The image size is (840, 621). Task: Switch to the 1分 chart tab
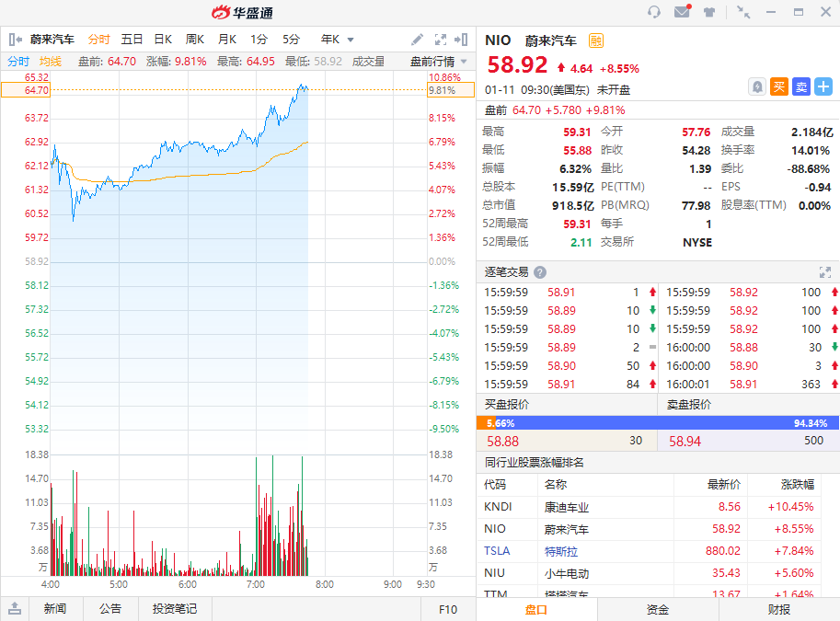coord(259,40)
